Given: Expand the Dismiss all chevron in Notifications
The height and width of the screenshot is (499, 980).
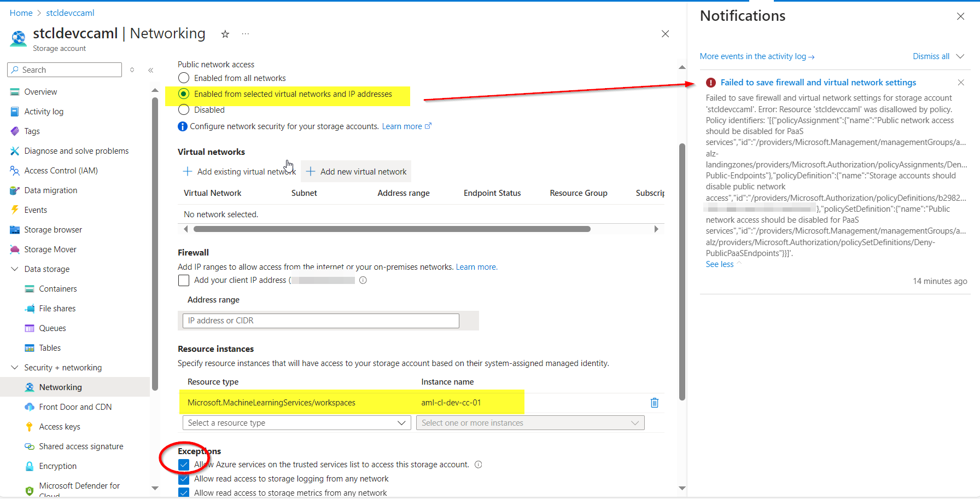Looking at the screenshot, I should click(x=960, y=56).
